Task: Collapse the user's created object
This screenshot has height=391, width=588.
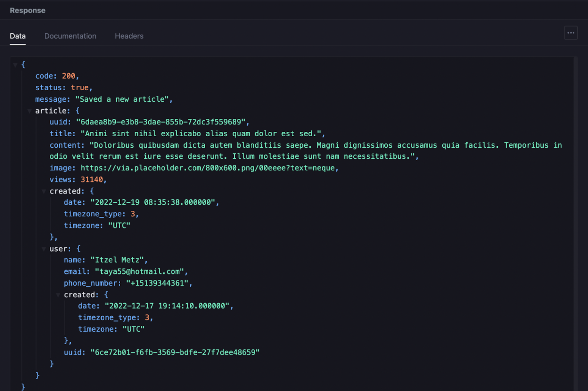Action: click(58, 295)
